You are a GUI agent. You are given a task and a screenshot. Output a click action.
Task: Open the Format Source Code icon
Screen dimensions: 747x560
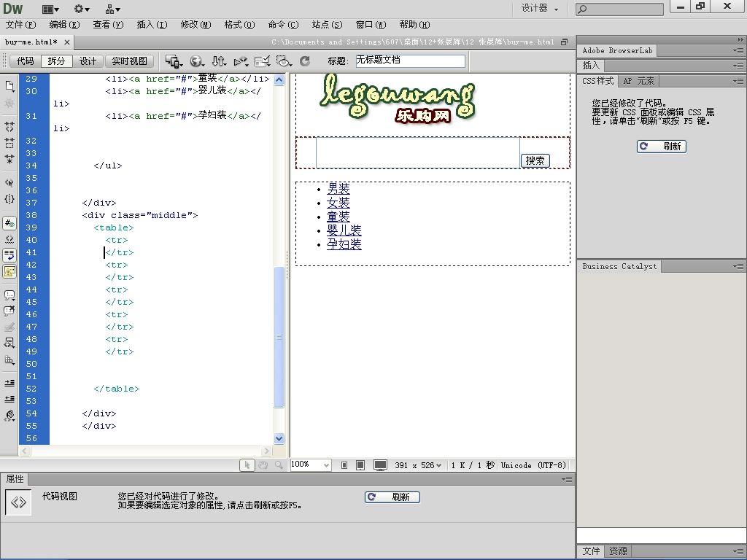coord(9,416)
